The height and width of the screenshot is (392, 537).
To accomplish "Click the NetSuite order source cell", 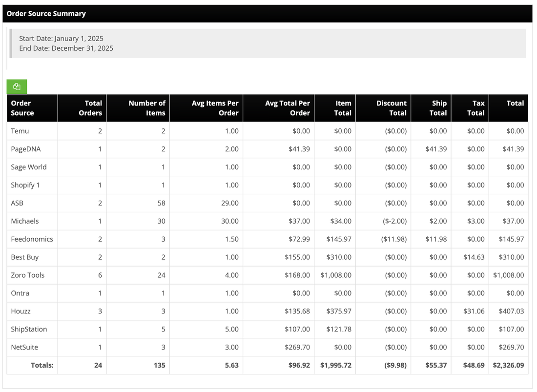I will (32, 347).
